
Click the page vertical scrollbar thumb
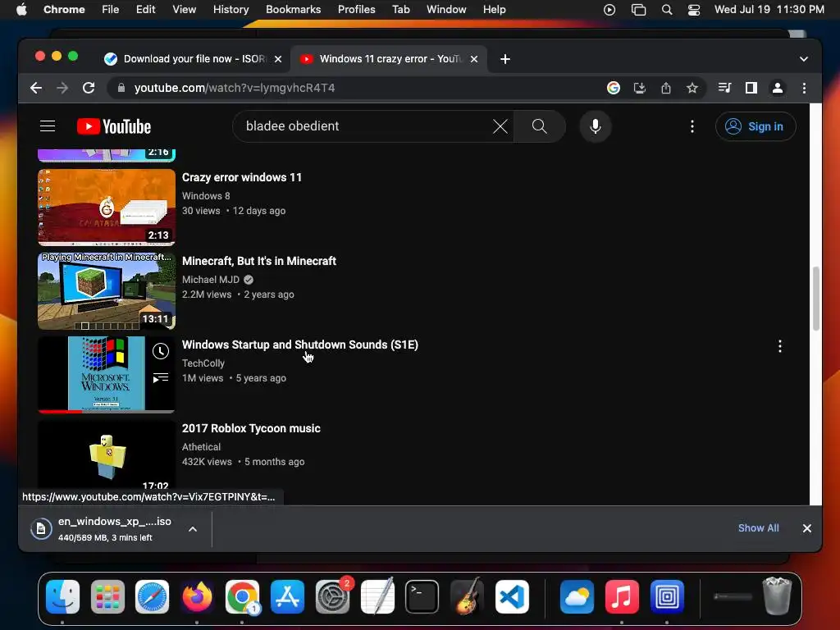coord(816,299)
